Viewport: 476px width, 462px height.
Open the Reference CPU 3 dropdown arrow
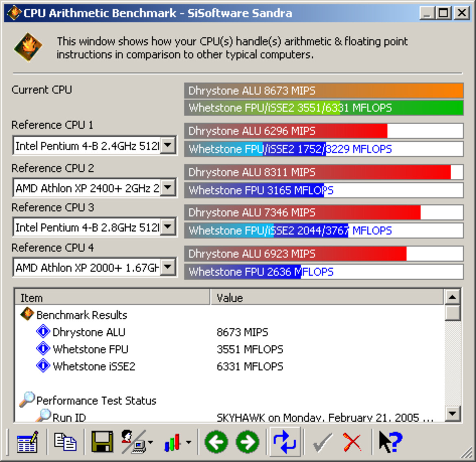(168, 227)
